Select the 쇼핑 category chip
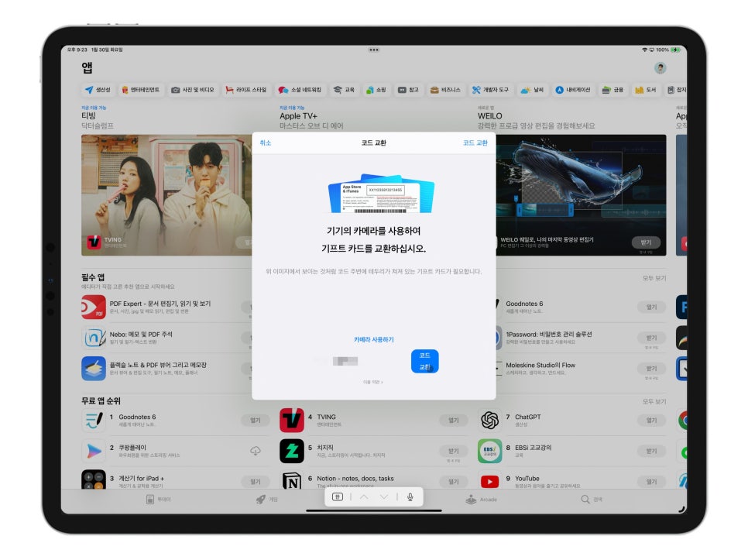Viewport: 748px width, 560px height. pyautogui.click(x=376, y=90)
